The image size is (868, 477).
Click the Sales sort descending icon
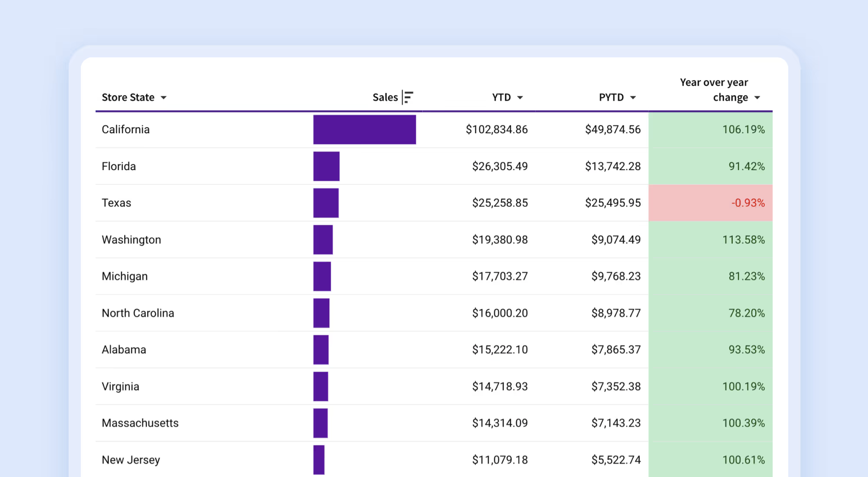click(408, 97)
